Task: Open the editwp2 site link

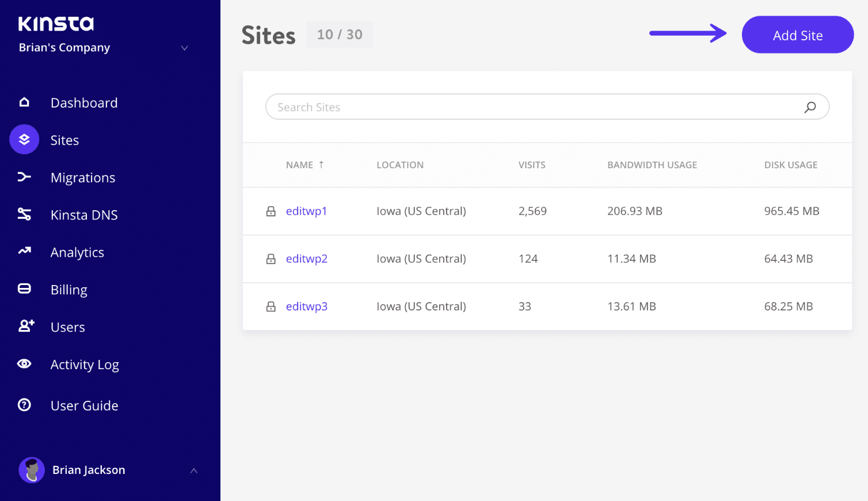Action: [306, 259]
